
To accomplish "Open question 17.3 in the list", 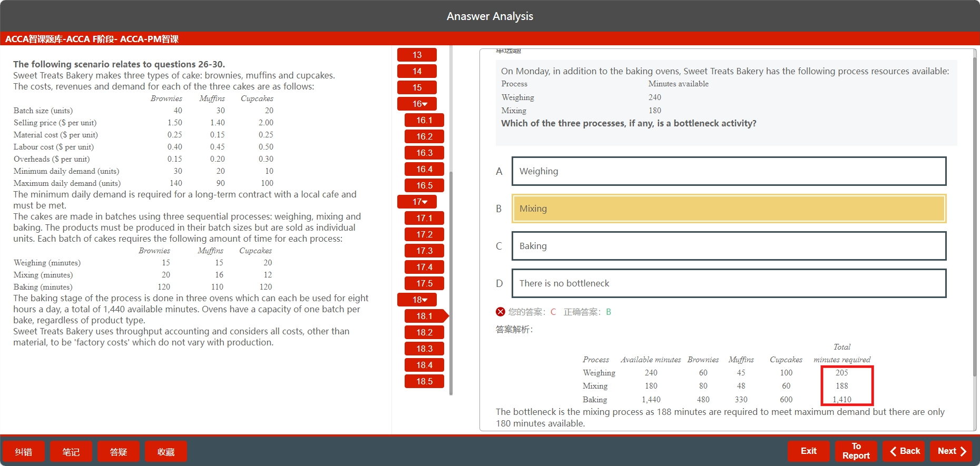I will tap(424, 251).
